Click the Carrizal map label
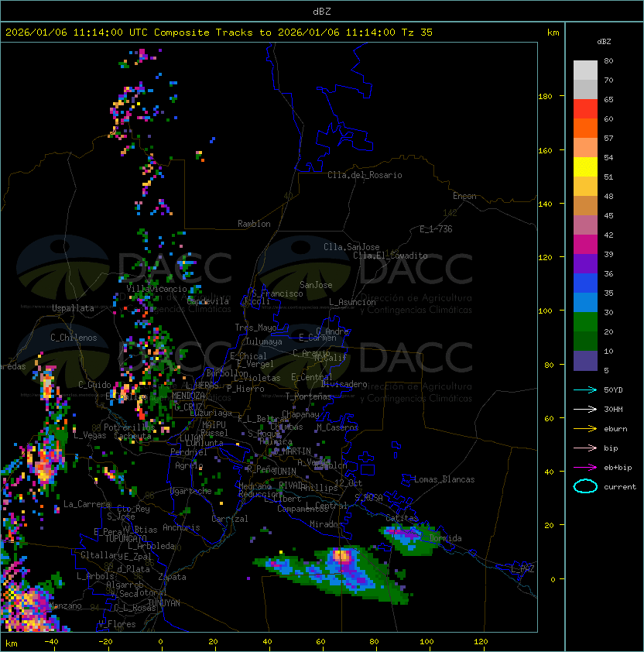The height and width of the screenshot is (652, 644). [230, 519]
